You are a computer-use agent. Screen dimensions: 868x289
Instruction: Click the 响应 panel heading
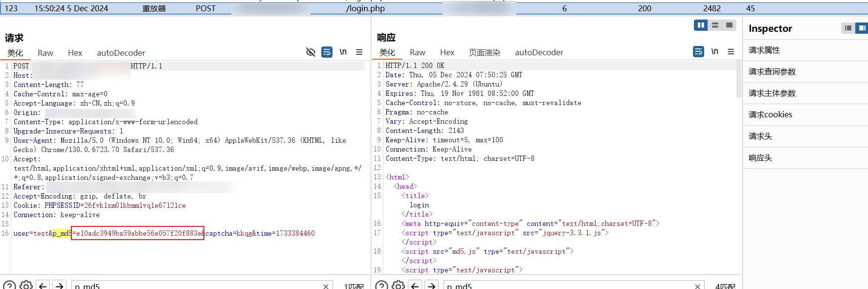(386, 37)
